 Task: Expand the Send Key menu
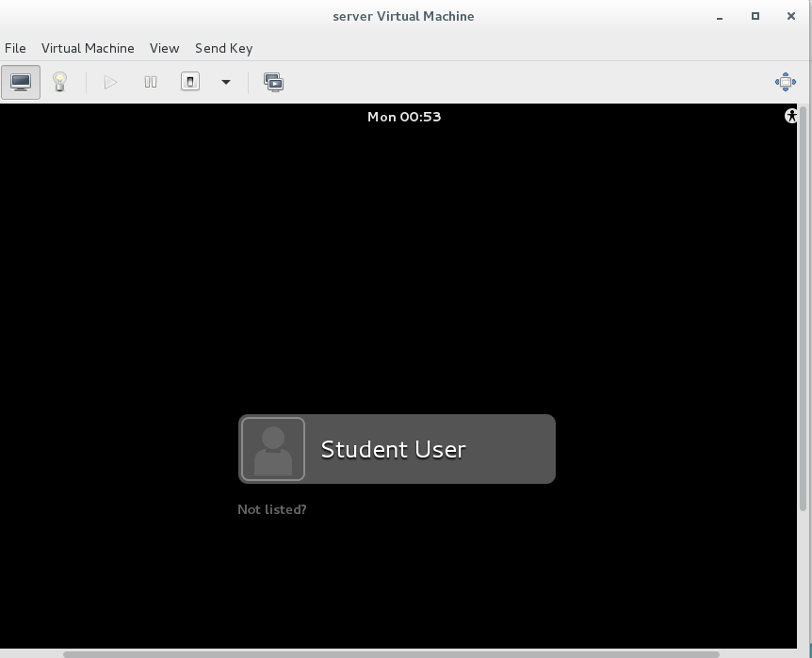(x=223, y=48)
